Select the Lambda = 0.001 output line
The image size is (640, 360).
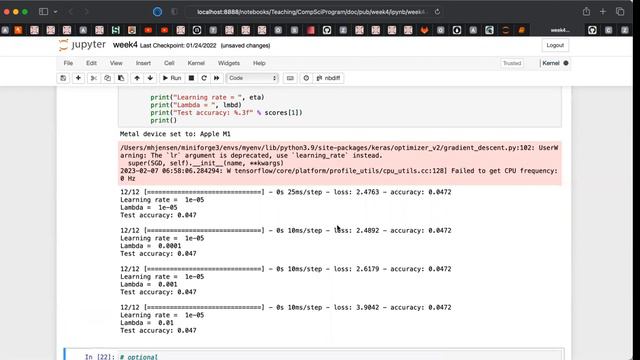tap(149, 284)
